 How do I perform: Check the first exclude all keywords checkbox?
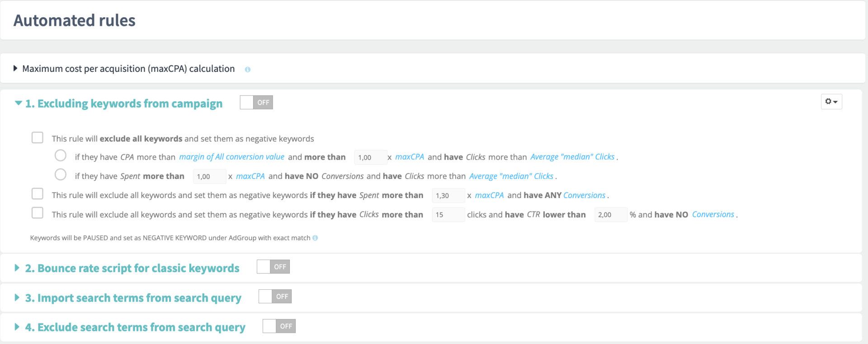tap(38, 137)
